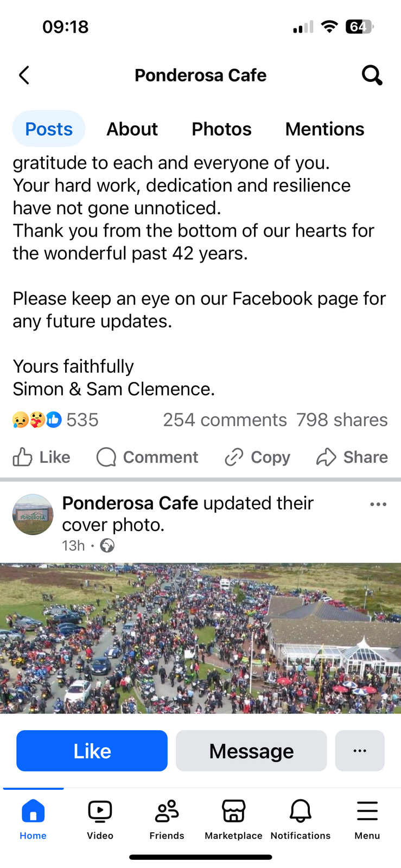Image resolution: width=401 pixels, height=868 pixels.
Task: Open the Marketplace tab icon
Action: click(x=233, y=812)
